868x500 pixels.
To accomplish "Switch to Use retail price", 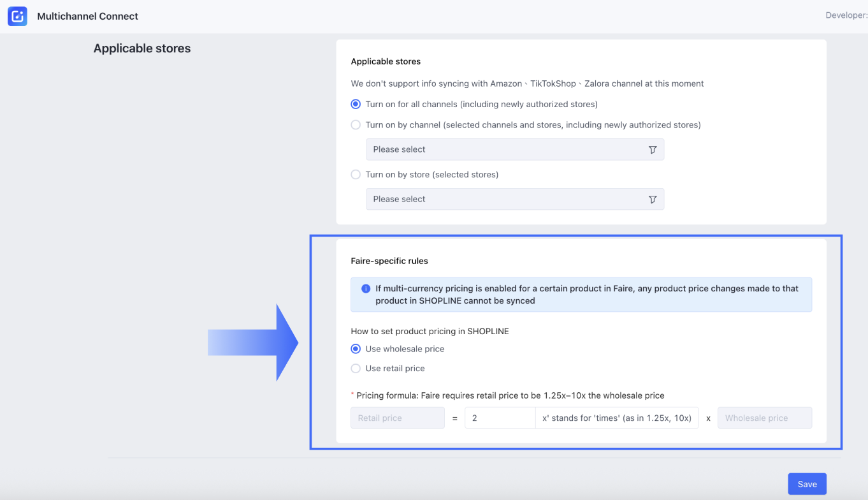I will point(356,369).
